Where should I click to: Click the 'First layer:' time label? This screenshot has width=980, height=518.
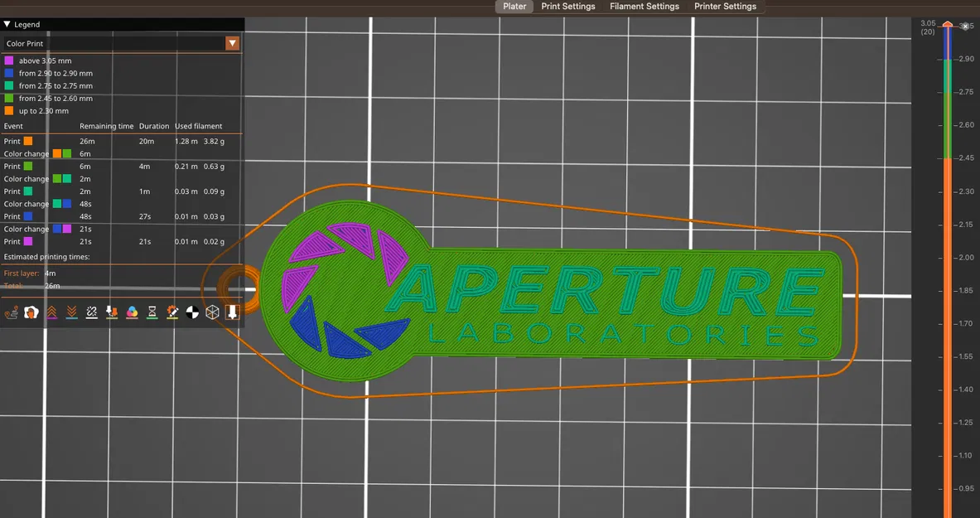[x=22, y=274]
